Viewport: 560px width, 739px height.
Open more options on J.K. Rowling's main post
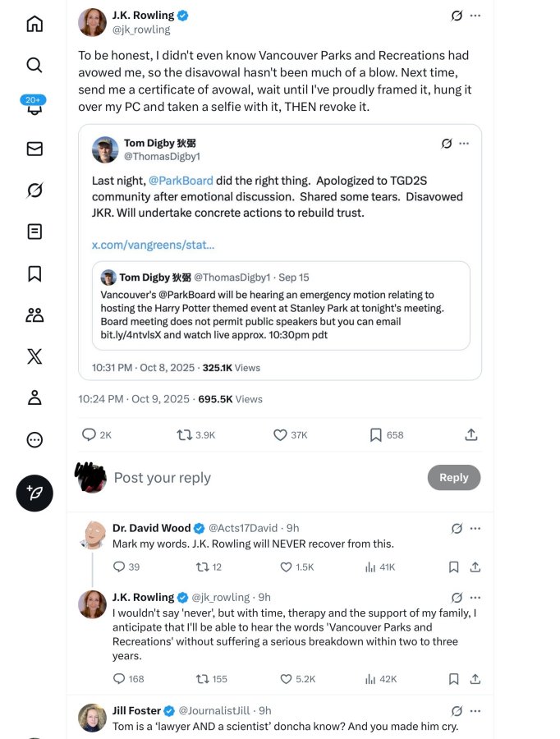(475, 16)
